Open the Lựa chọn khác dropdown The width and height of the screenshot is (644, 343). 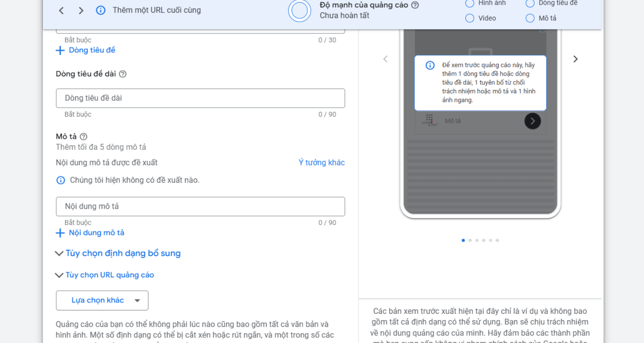[102, 301]
